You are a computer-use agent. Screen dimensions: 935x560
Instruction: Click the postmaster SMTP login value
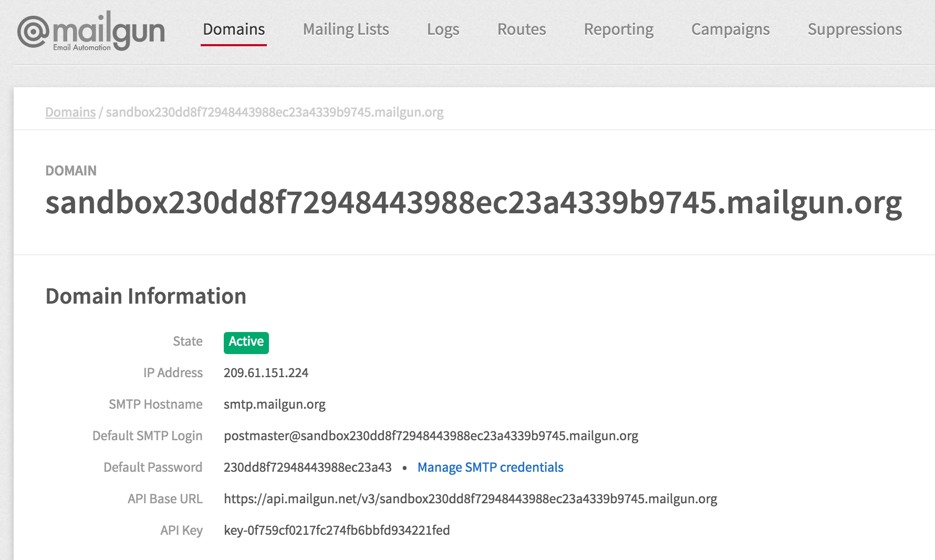pyautogui.click(x=431, y=436)
